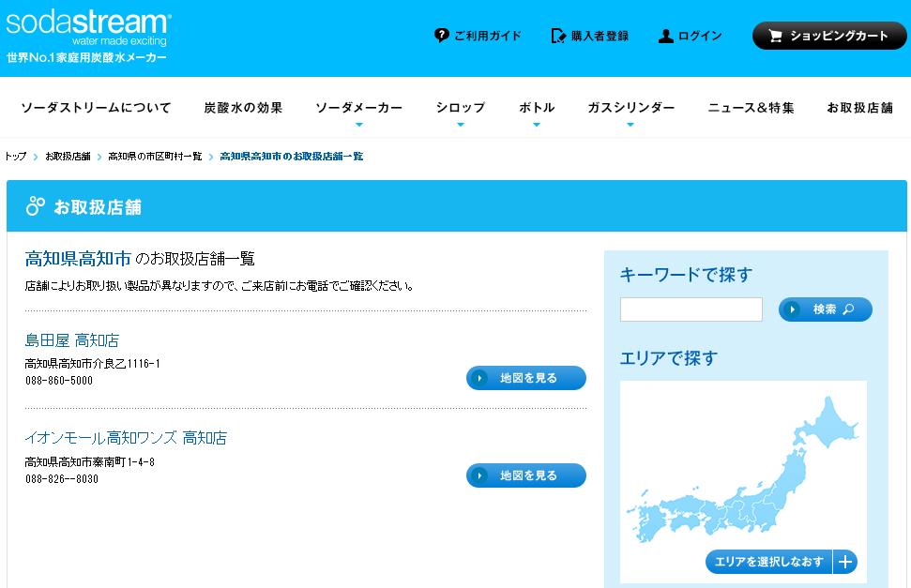Image resolution: width=911 pixels, height=588 pixels.
Task: Open お取扱店舗 in main navigation
Action: (x=860, y=108)
